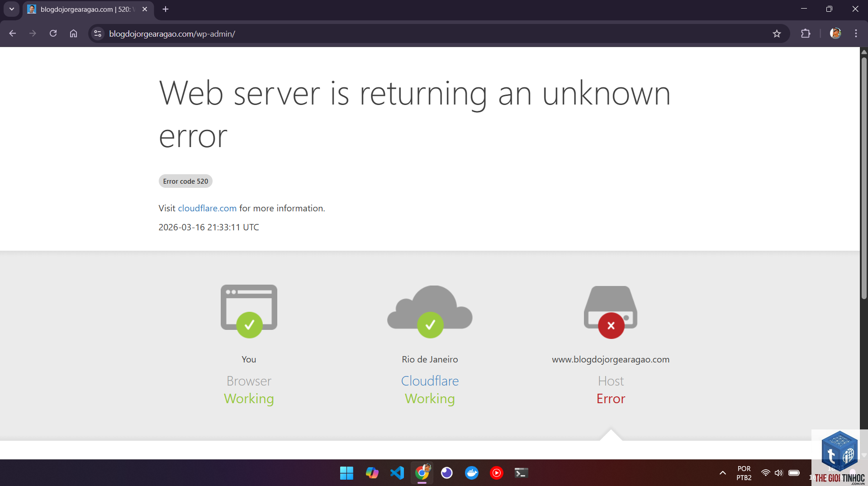Minimize the Chrome window

point(804,9)
